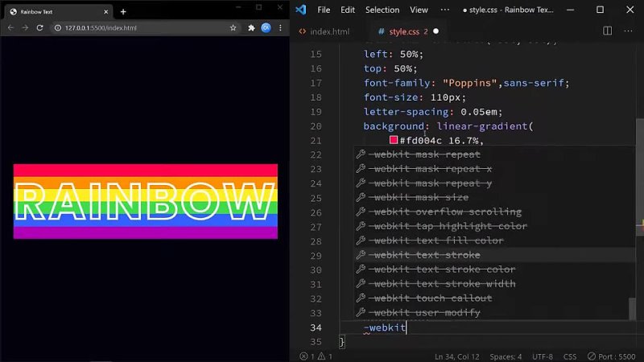The width and height of the screenshot is (644, 362).
Task: Click the RAINBOW text on the page
Action: (x=146, y=202)
